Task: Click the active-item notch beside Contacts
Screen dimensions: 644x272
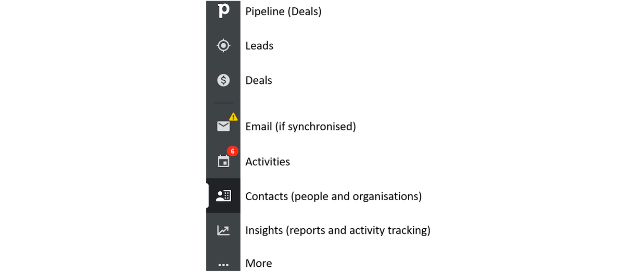Action: click(208, 196)
